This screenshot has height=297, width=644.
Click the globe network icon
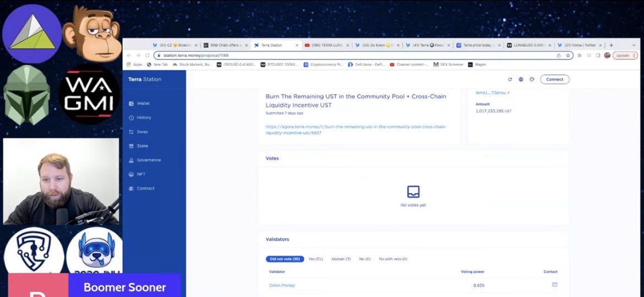(x=521, y=80)
